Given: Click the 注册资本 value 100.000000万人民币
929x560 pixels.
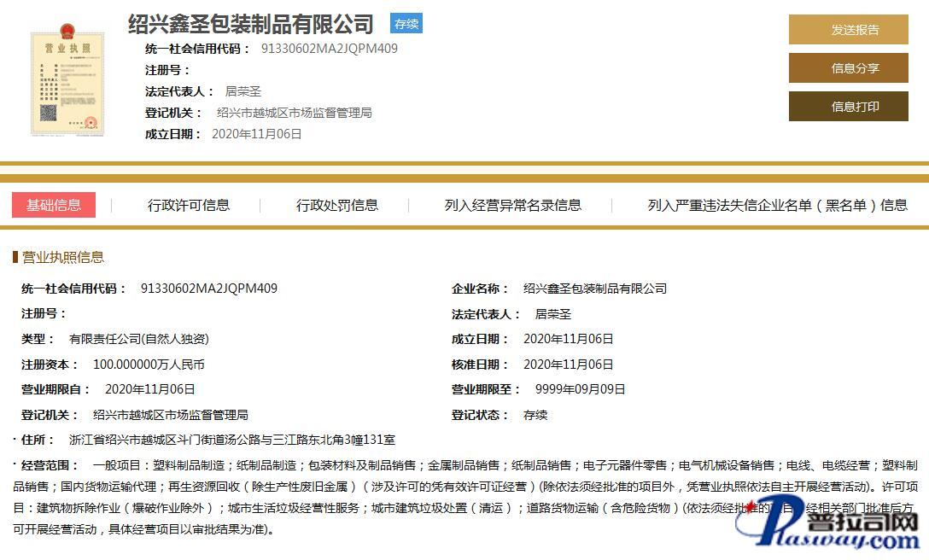Looking at the screenshot, I should (x=149, y=365).
